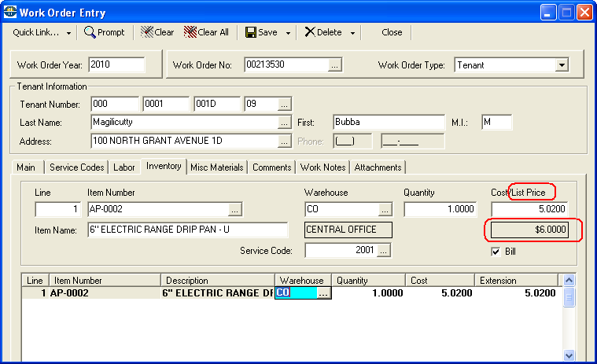Image resolution: width=597 pixels, height=364 pixels.
Task: Open Warehouse lookup button in grid row
Action: pyautogui.click(x=323, y=293)
